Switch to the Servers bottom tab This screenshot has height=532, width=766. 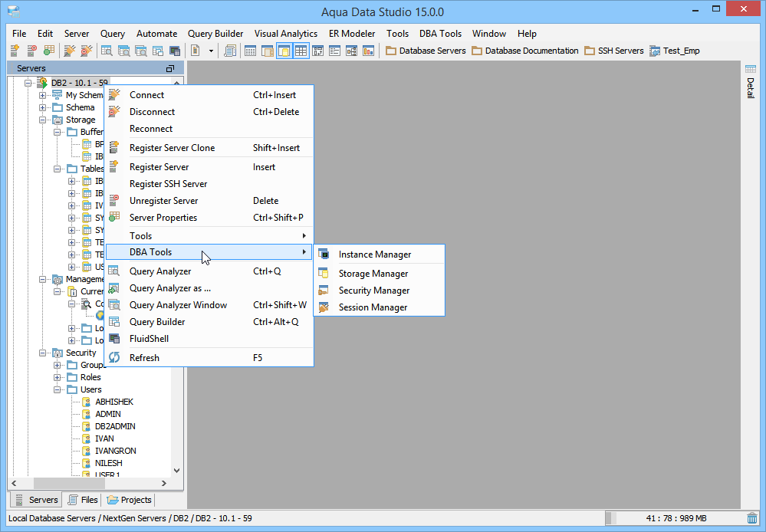pyautogui.click(x=37, y=500)
